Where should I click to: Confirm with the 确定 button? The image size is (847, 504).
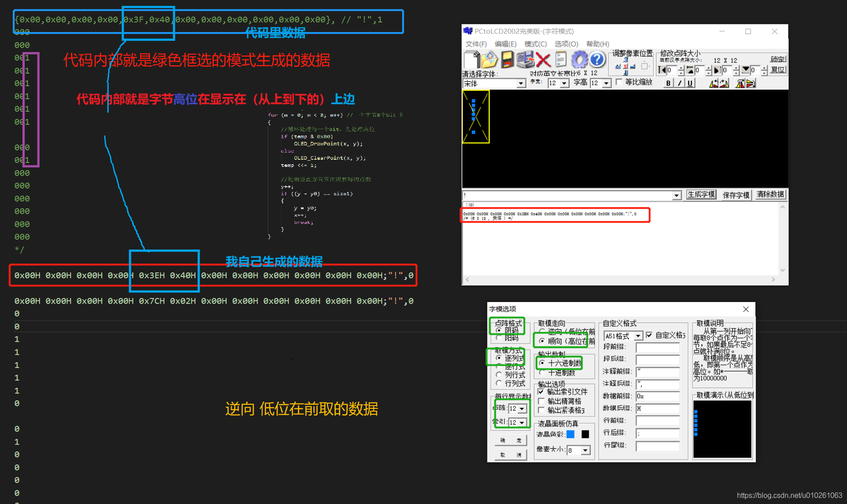click(x=511, y=440)
